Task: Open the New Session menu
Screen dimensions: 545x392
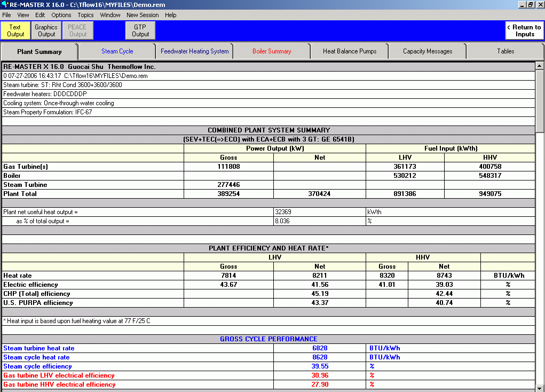Action: point(143,15)
